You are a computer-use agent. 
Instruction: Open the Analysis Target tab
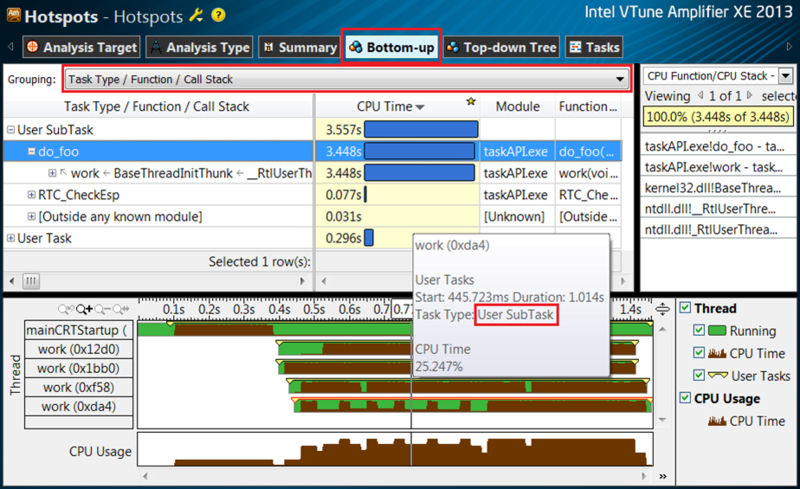81,47
